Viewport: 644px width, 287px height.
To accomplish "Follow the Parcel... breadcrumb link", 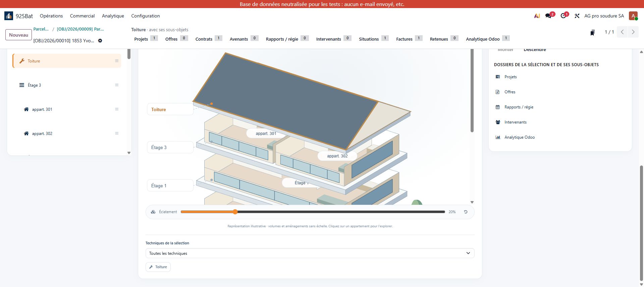I will coord(41,29).
